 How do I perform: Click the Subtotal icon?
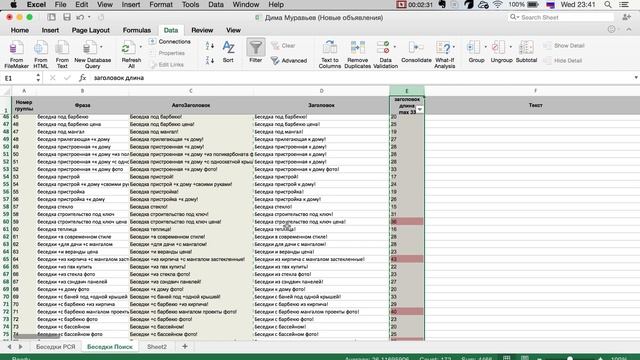point(526,47)
